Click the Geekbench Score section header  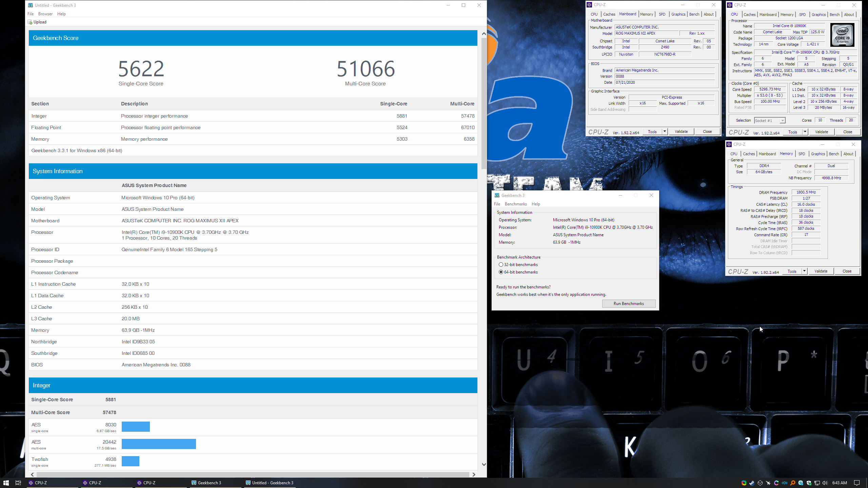[x=253, y=38]
